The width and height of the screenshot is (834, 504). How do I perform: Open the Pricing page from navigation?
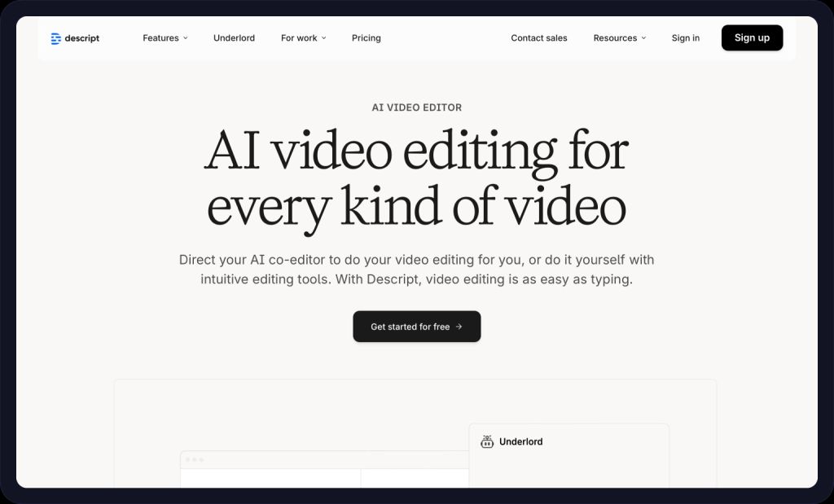click(366, 37)
